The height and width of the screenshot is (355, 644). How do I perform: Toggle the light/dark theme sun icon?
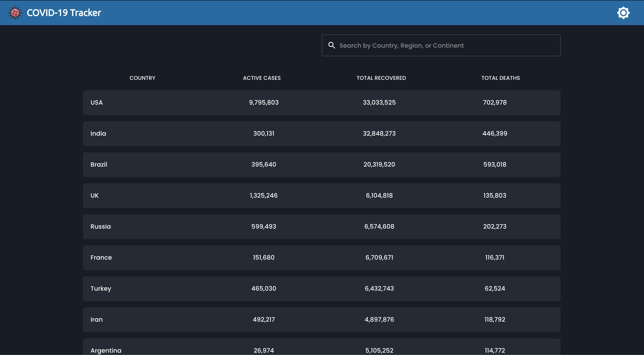623,13
